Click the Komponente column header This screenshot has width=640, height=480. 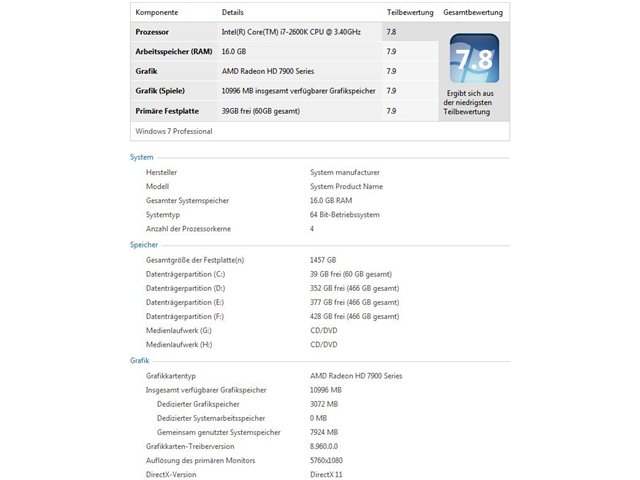click(157, 12)
